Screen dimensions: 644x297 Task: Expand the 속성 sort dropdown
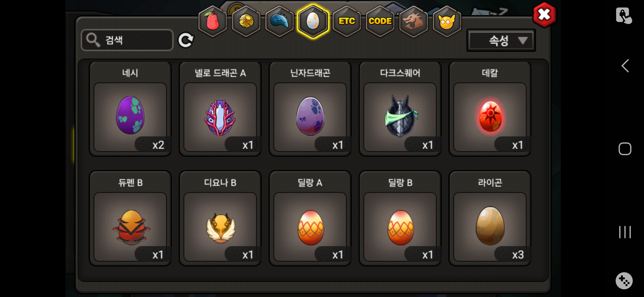tap(501, 41)
